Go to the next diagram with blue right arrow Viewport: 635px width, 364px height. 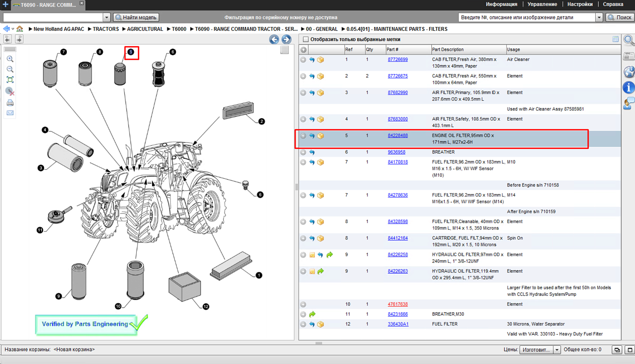(x=287, y=39)
